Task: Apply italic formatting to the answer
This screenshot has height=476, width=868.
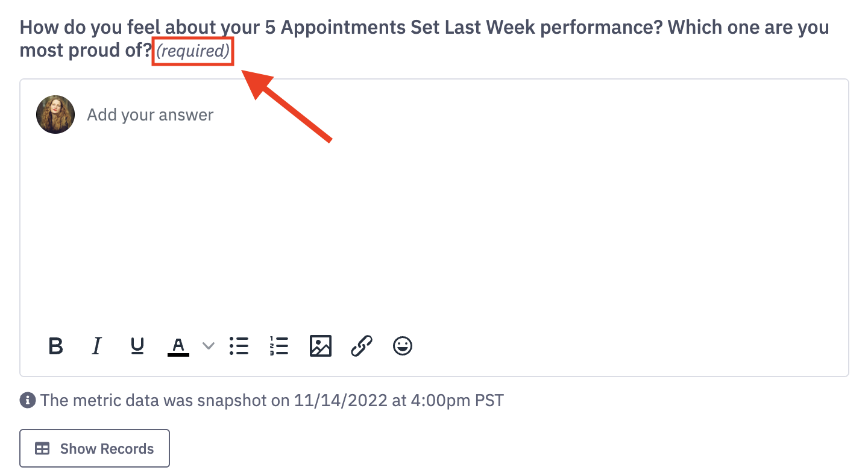Action: pos(96,346)
